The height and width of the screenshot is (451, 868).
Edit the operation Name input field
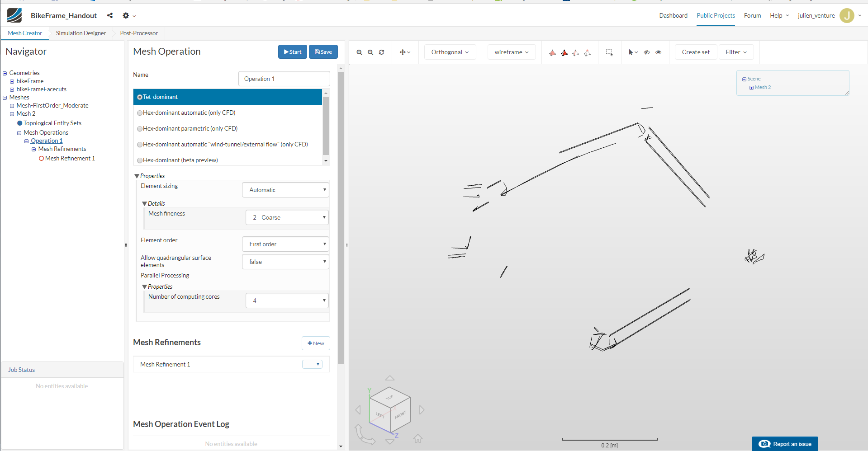pos(284,79)
